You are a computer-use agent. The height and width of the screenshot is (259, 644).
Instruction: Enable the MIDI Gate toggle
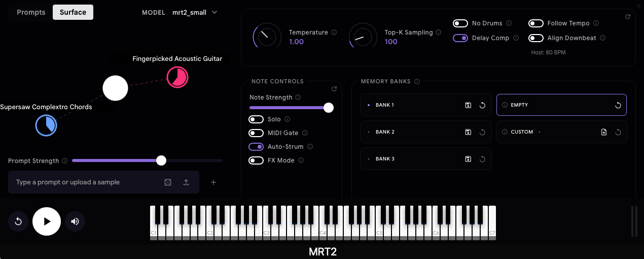(256, 133)
